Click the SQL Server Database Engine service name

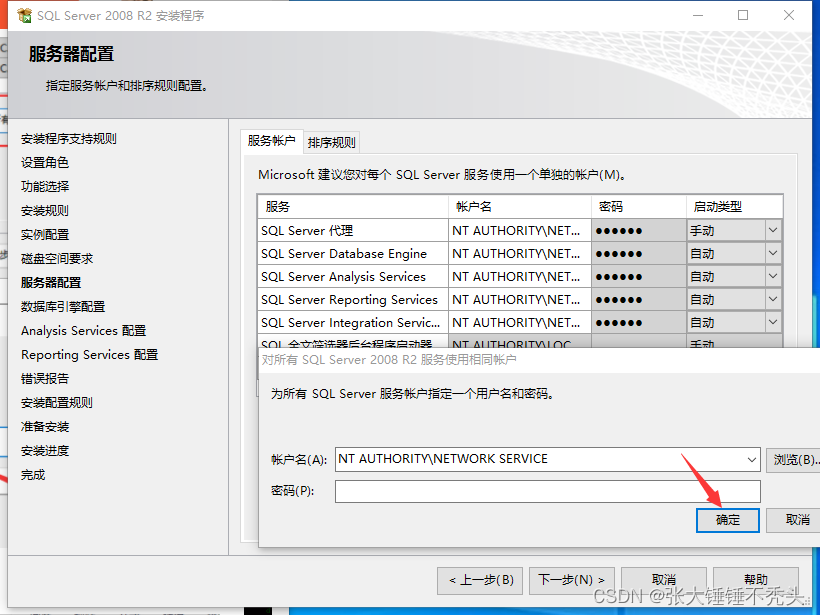click(x=344, y=254)
